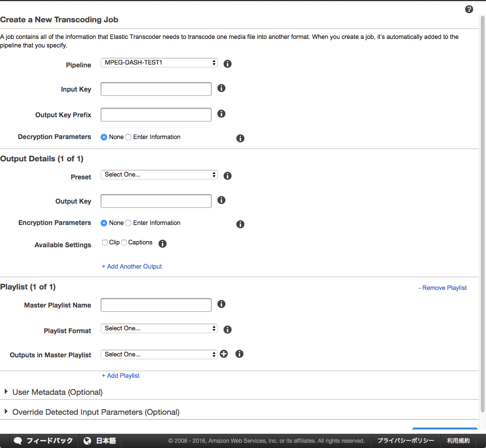View info tooltip for Input Key
Screen dimensions: 486x448
pos(221,88)
